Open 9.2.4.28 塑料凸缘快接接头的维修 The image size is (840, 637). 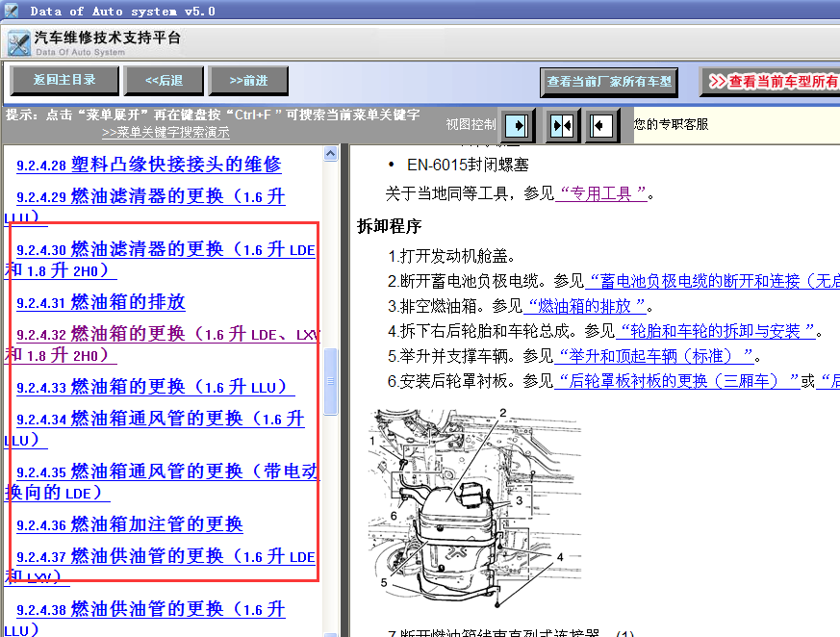point(149,165)
